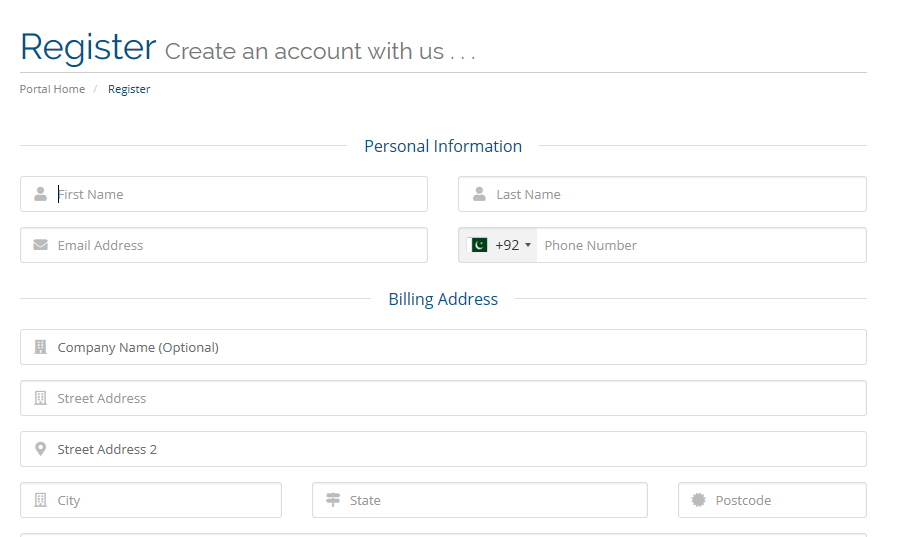Go to Portal Home breadcrumb link
The image size is (903, 537).
pos(52,89)
